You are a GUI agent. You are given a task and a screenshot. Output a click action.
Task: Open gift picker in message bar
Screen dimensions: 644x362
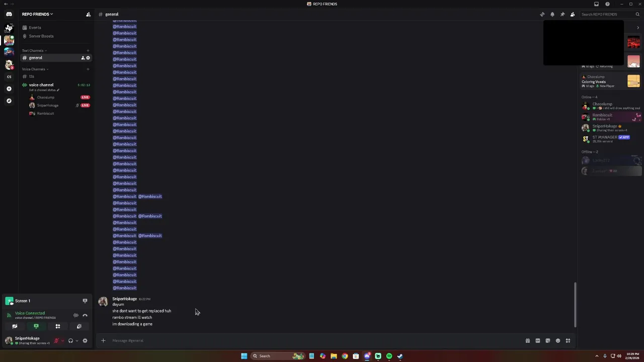tap(528, 341)
